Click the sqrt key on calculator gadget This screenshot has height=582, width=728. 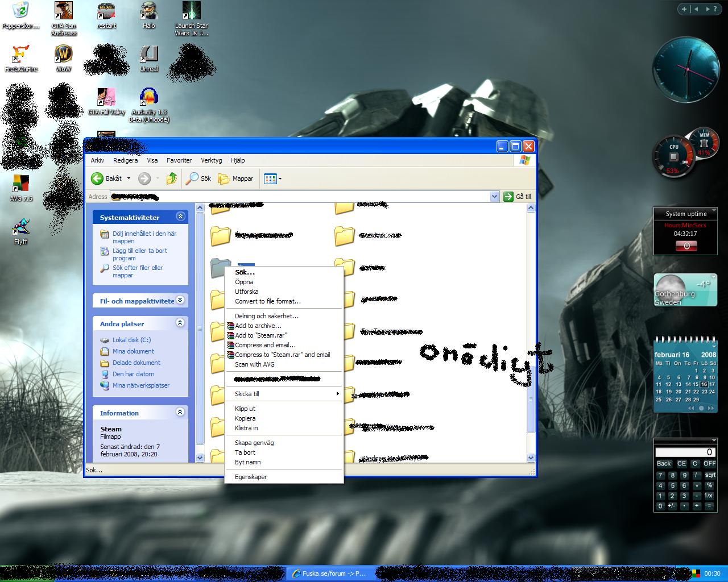coord(710,475)
